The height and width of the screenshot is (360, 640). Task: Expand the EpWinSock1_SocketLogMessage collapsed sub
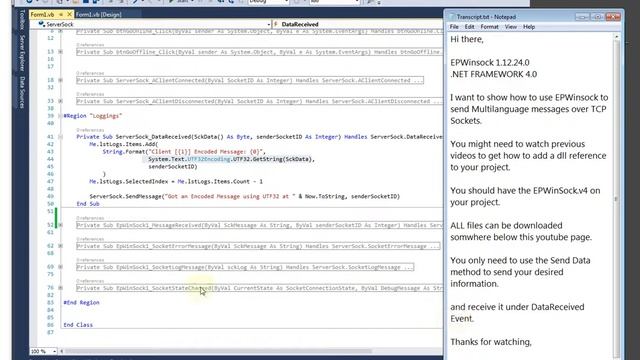click(x=60, y=267)
